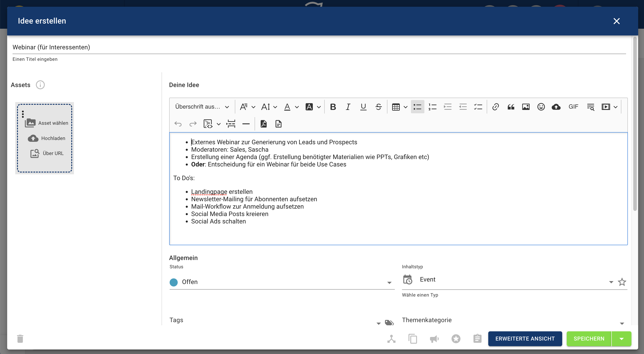
Task: Click the cloud upload toolbar icon
Action: (556, 107)
